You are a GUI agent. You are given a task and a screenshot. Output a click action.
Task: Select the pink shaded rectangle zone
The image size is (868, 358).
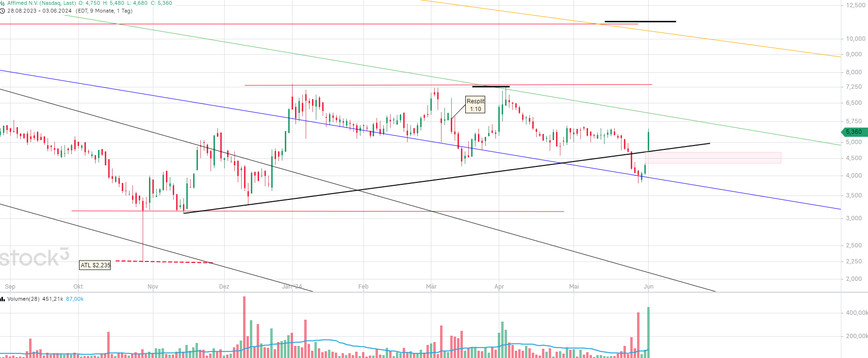[x=712, y=158]
